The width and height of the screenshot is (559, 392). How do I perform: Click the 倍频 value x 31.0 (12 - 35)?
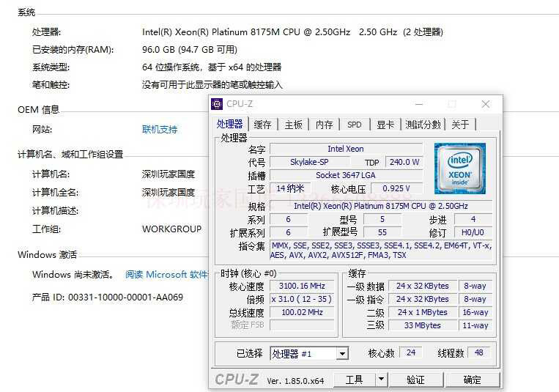click(302, 299)
